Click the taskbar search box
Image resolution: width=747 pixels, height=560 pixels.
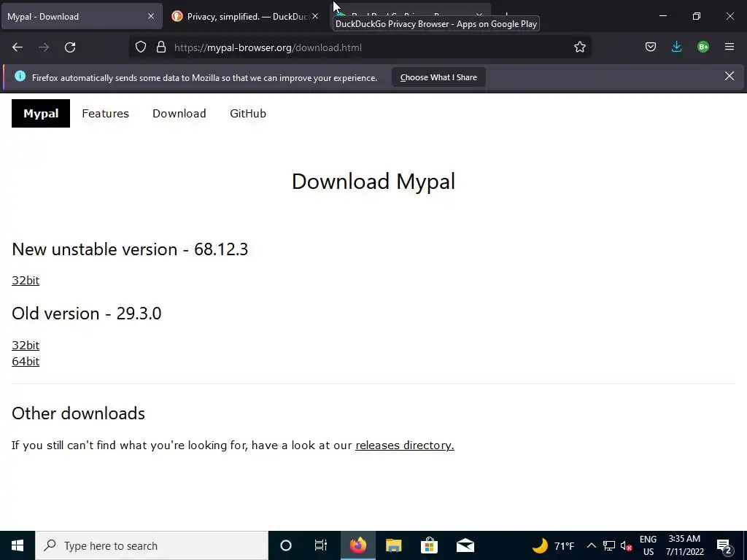click(152, 545)
